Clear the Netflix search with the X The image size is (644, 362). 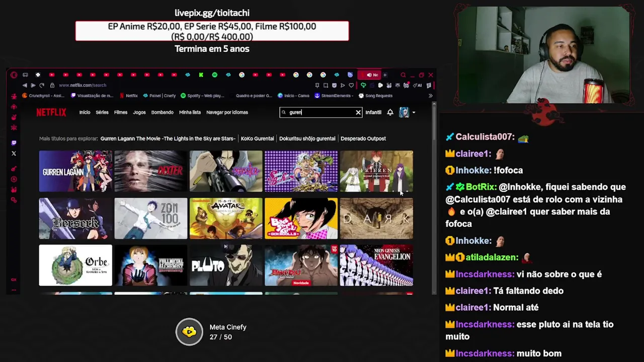pos(358,113)
